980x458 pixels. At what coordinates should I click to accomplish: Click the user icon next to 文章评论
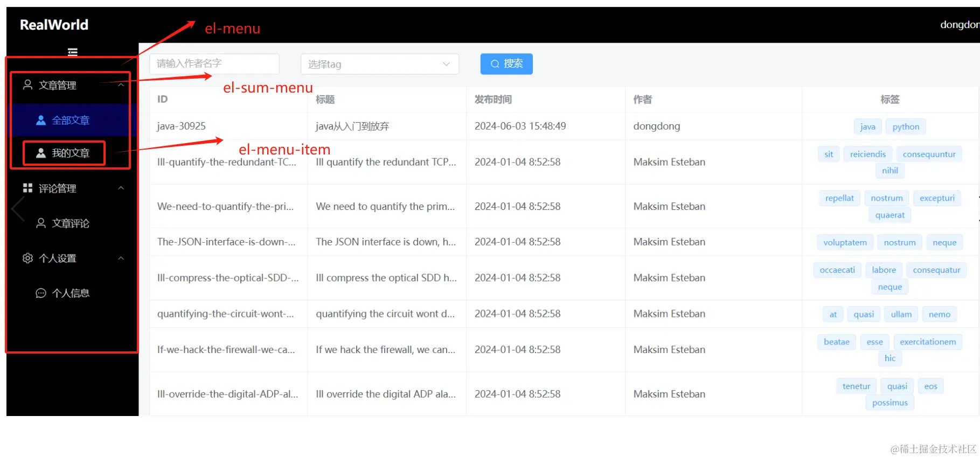pyautogui.click(x=41, y=223)
